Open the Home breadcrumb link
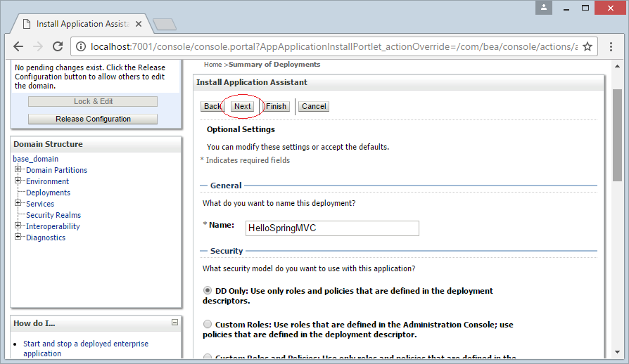This screenshot has width=629, height=364. coord(212,65)
